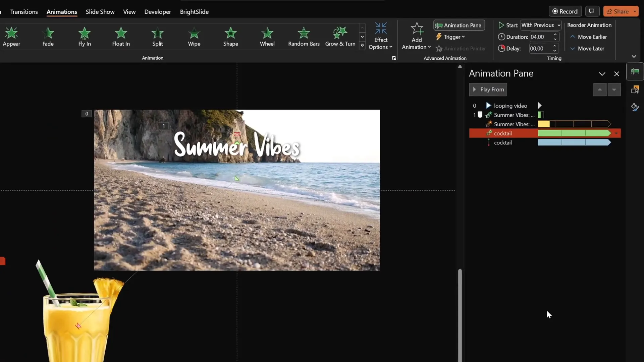Open the Add Animation gallery
The image size is (644, 362).
point(416,37)
